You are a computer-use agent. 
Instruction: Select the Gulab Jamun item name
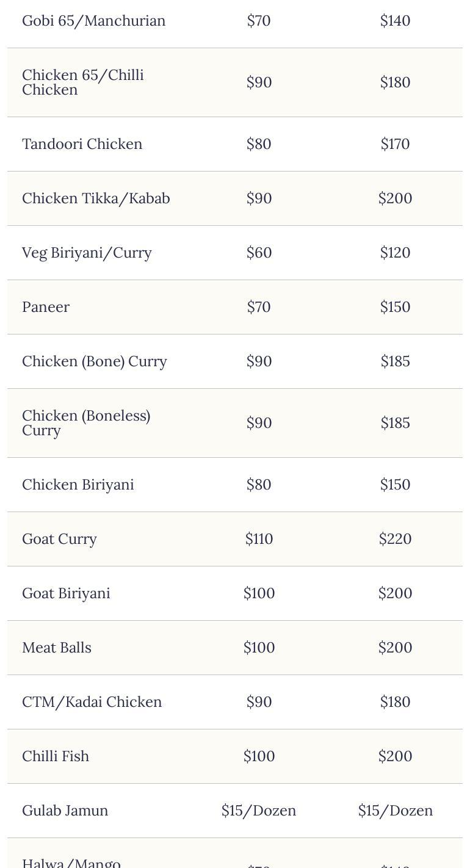pos(65,811)
